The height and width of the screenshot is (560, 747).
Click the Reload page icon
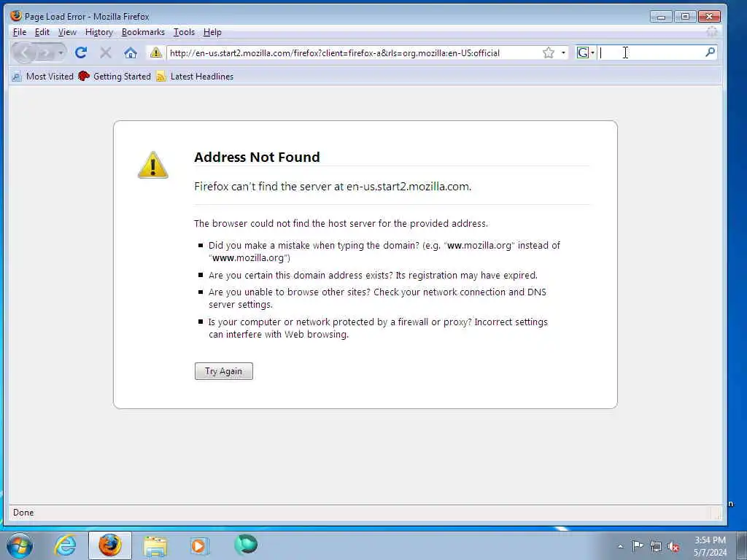[x=80, y=52]
